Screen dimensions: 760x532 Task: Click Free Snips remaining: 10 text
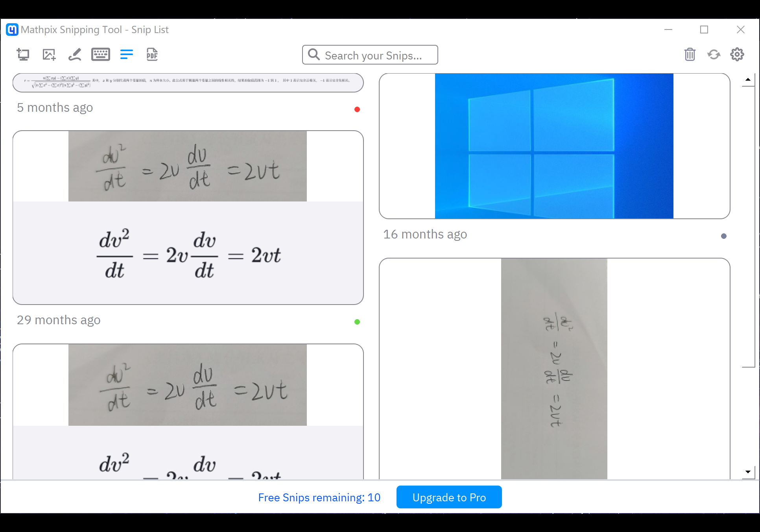click(x=319, y=497)
